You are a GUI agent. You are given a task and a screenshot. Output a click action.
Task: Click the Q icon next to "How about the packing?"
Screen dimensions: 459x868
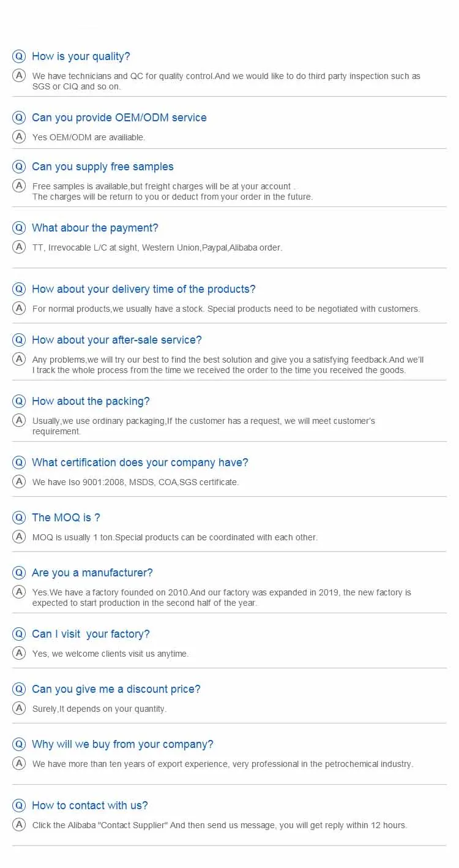[20, 401]
